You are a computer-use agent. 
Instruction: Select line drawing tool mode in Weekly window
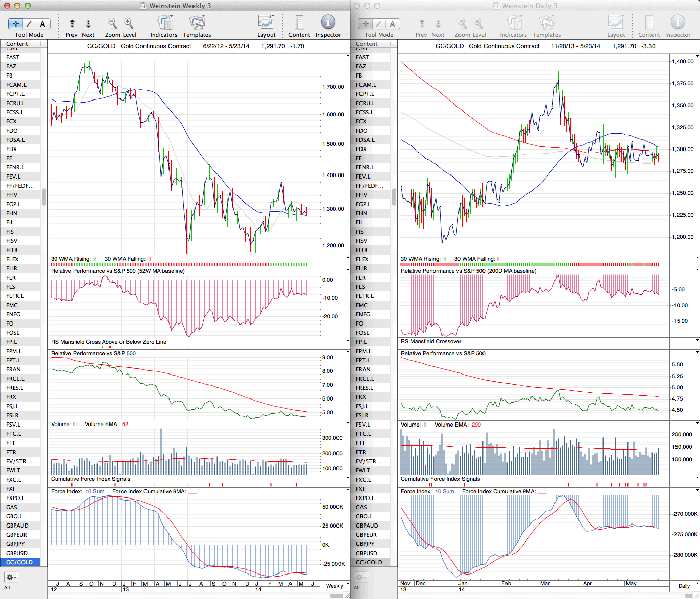29,24
